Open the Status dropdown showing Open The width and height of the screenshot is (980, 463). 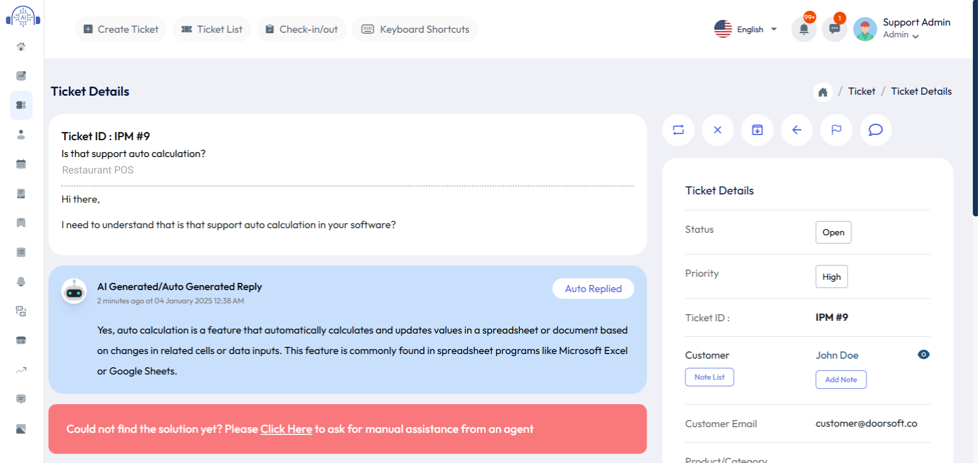[x=833, y=232]
